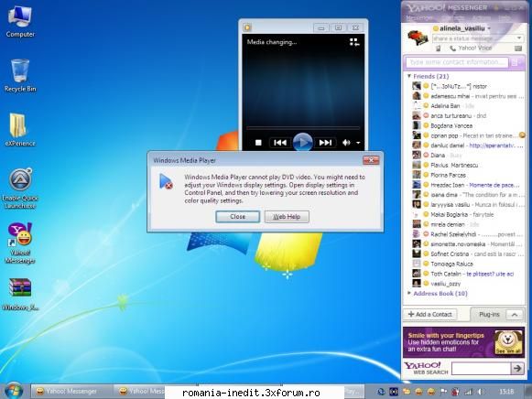Image resolution: width=532 pixels, height=399 pixels.
Task: Select the WinRAR archive desktop icon
Action: click(20, 295)
